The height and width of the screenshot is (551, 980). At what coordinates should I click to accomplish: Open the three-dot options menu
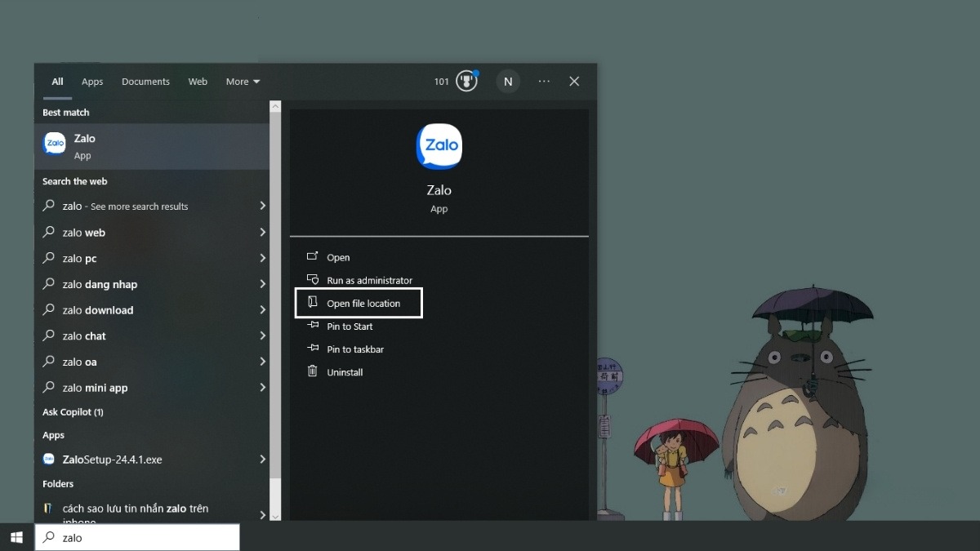(544, 81)
